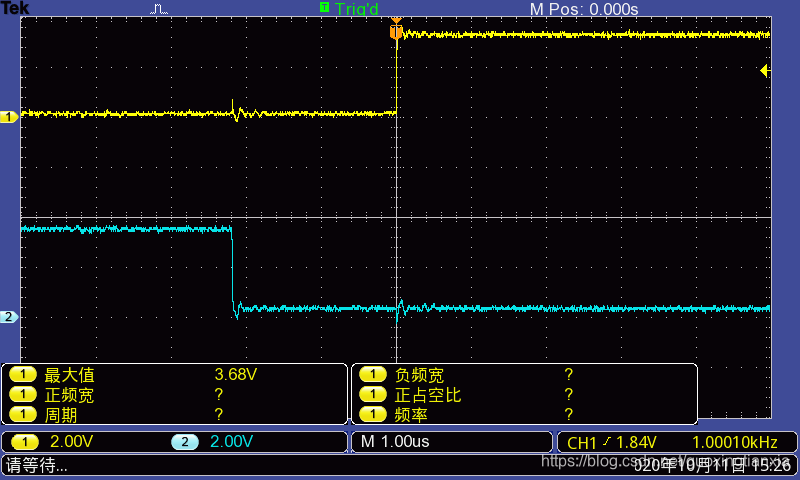Click the 频率 measurement label
Screen dimensions: 800x480
[411, 415]
